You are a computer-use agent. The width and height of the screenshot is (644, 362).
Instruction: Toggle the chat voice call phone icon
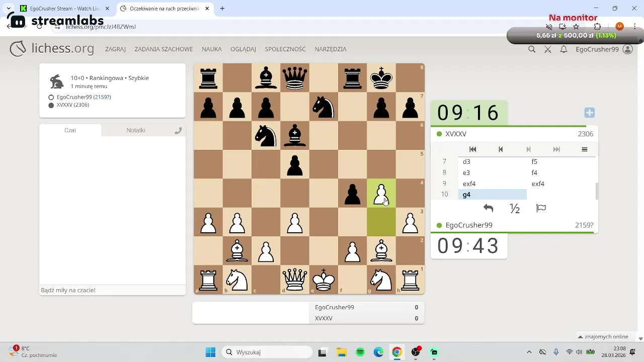178,130
